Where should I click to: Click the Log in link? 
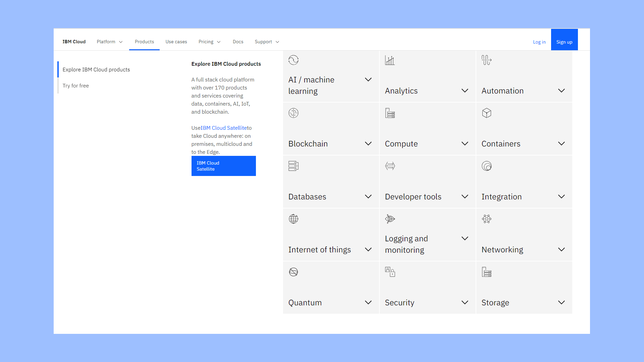(x=539, y=42)
